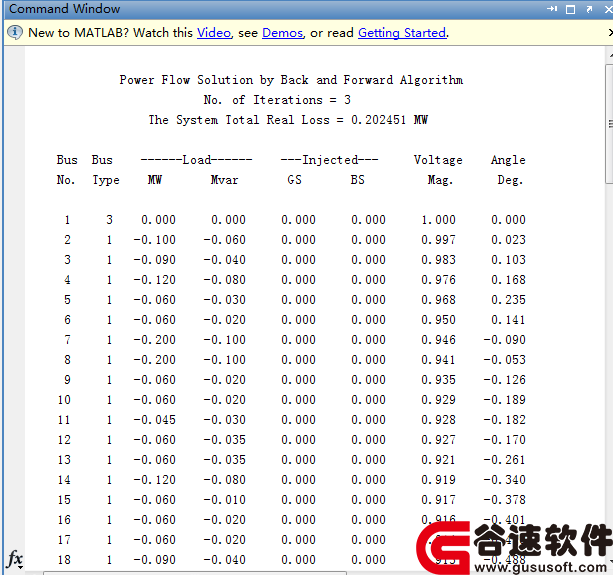Click angle value 0.103 for bus 3
The width and height of the screenshot is (613, 575).
(x=508, y=260)
